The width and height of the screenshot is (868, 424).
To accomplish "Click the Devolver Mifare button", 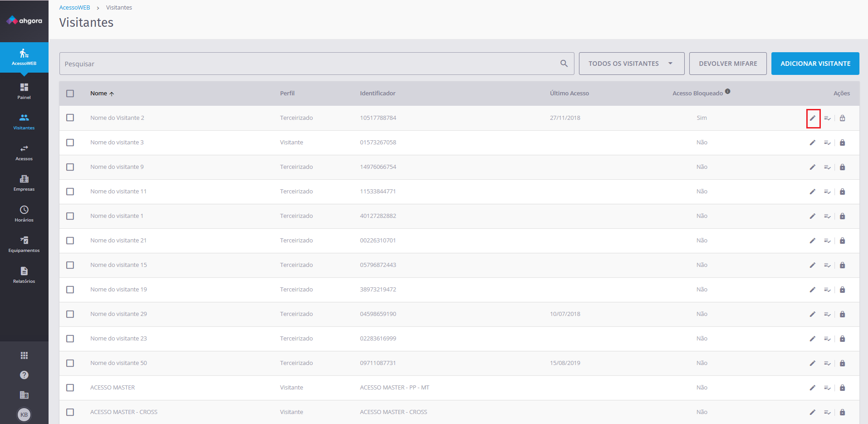I will point(727,64).
